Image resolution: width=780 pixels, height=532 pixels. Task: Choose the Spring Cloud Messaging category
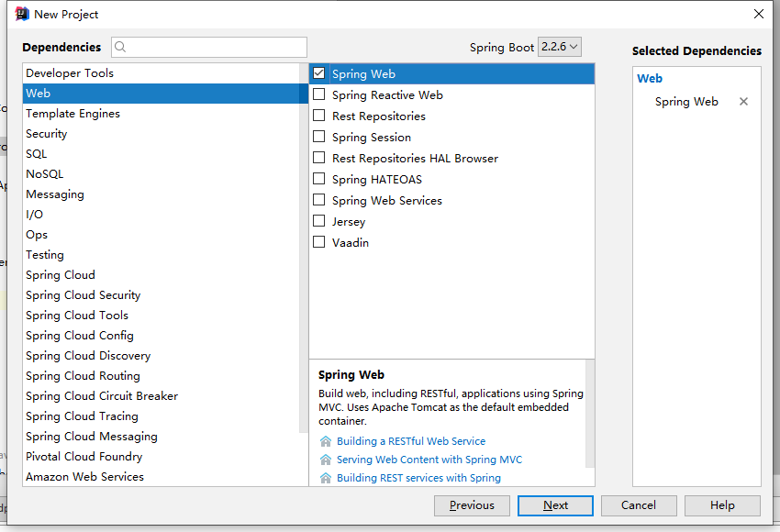(x=162, y=436)
